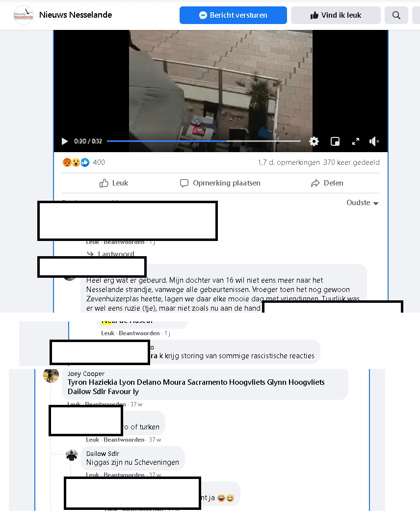Expand video to fullscreen
The width and height of the screenshot is (420, 531).
[355, 141]
